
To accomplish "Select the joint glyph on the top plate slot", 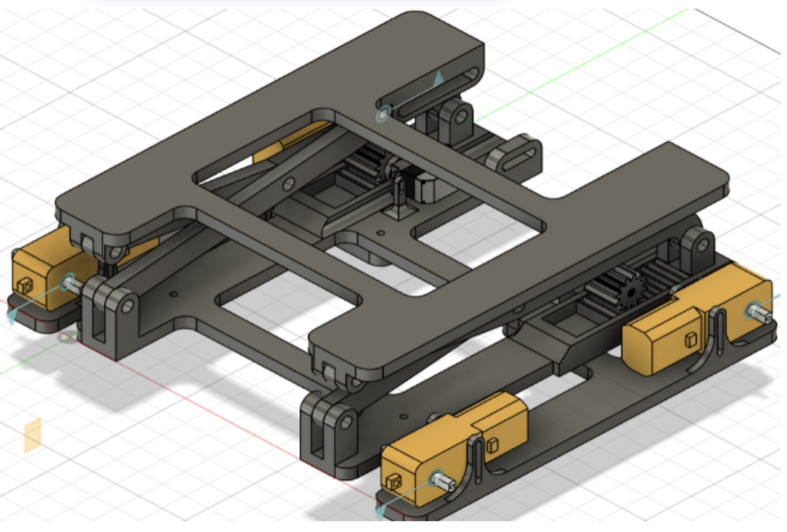I will (384, 114).
